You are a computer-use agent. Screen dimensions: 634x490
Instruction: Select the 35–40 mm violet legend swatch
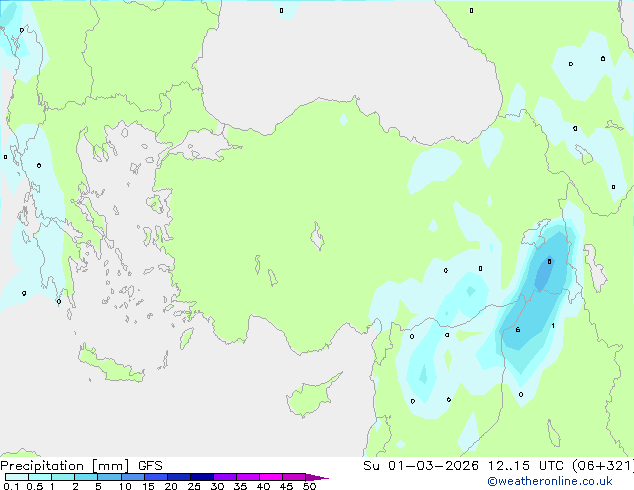click(x=247, y=477)
